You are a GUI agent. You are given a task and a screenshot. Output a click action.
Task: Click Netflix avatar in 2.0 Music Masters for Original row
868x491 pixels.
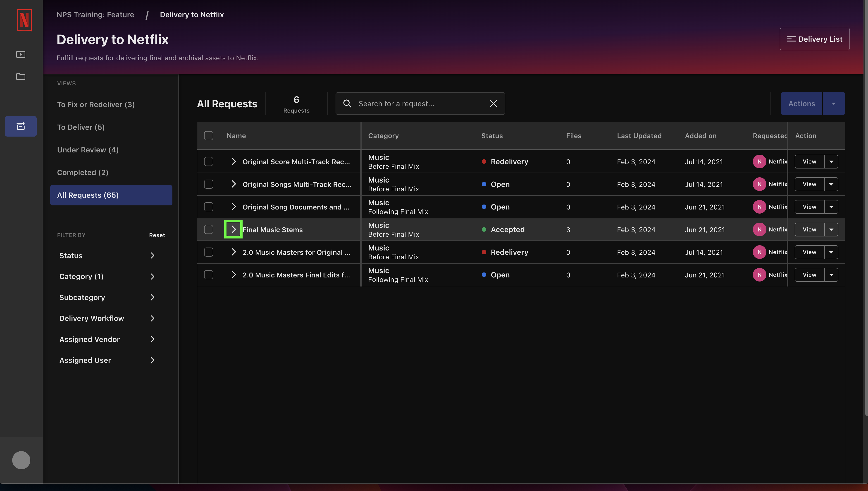(x=759, y=252)
